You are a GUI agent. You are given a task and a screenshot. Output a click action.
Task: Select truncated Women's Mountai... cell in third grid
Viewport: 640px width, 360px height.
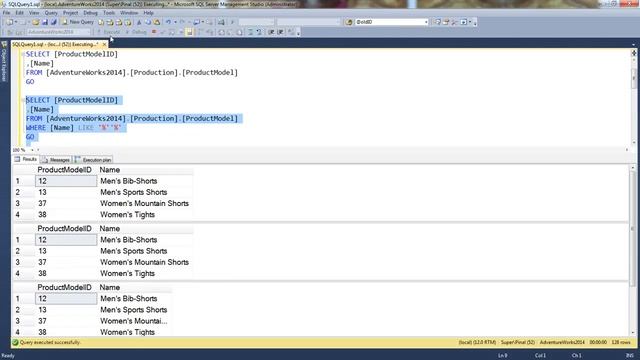click(134, 321)
